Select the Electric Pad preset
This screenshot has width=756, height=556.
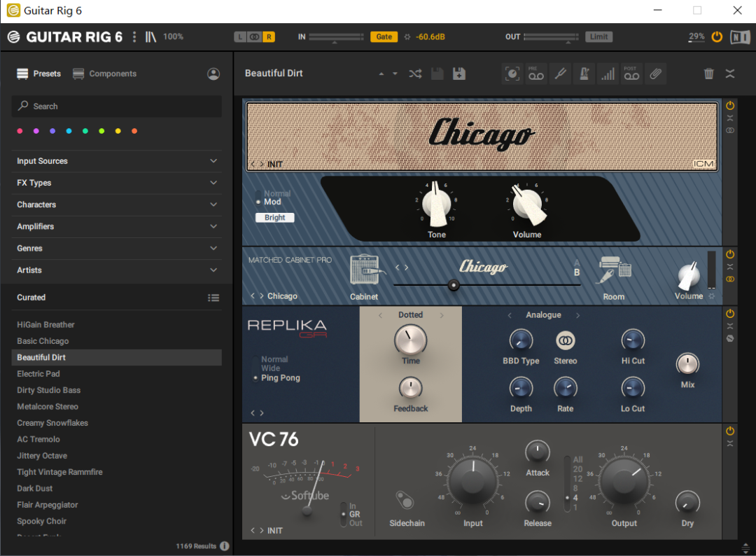pyautogui.click(x=117, y=374)
